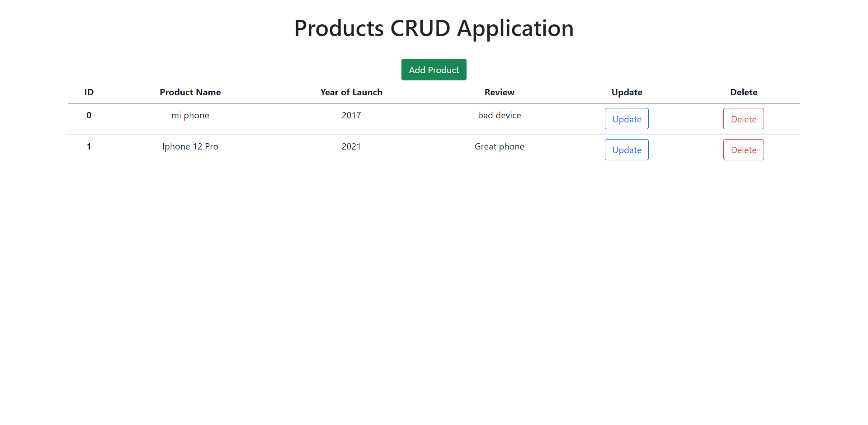Click the Update column header
Screen dimensions: 868x425
tap(627, 92)
